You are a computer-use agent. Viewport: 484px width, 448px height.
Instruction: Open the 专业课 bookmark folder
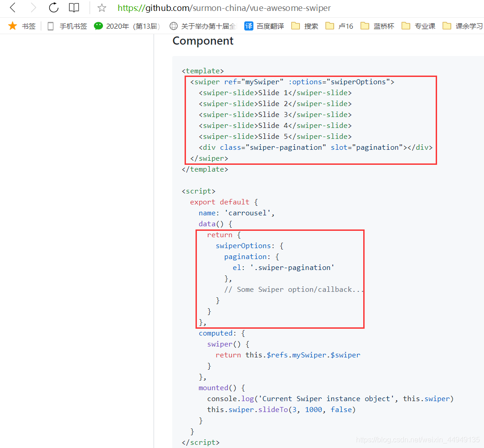click(x=418, y=26)
